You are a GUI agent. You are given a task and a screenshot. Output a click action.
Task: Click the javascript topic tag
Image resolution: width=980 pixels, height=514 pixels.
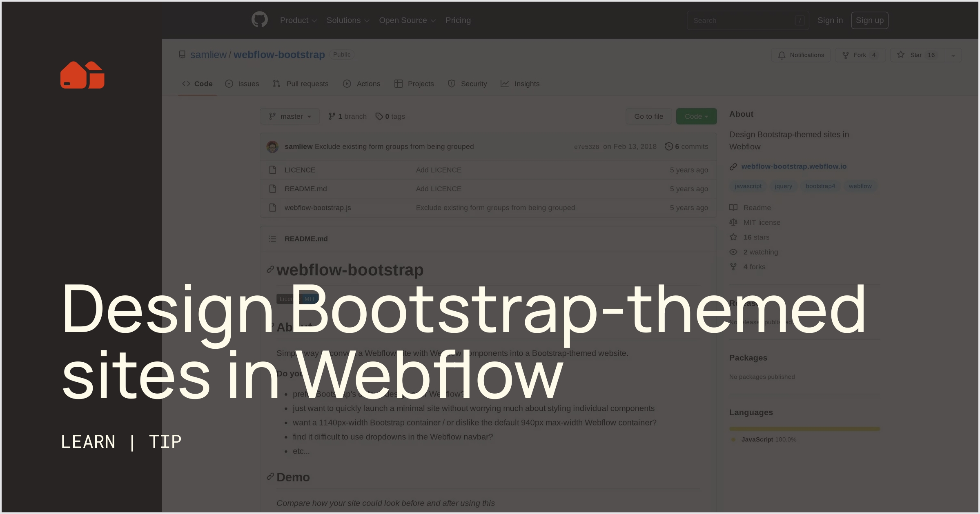748,186
